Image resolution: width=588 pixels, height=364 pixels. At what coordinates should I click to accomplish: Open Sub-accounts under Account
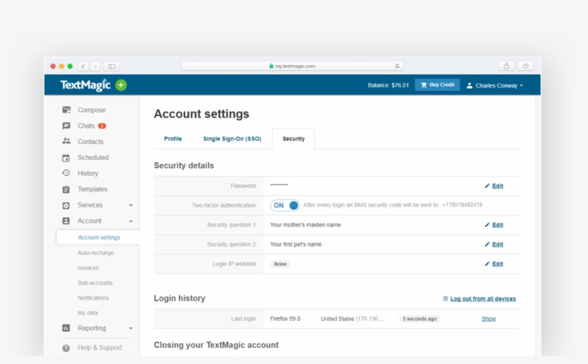95,283
